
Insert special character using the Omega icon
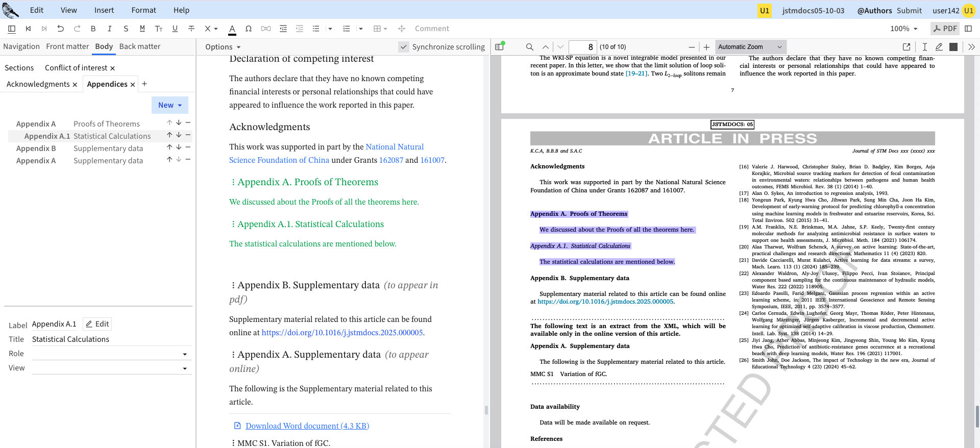point(249,29)
